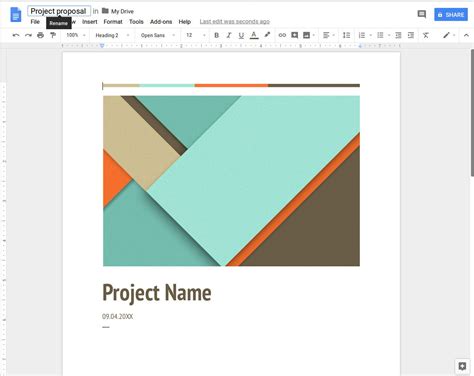This screenshot has width=474, height=376.
Task: Rename the Project proposal title field
Action: coord(59,11)
